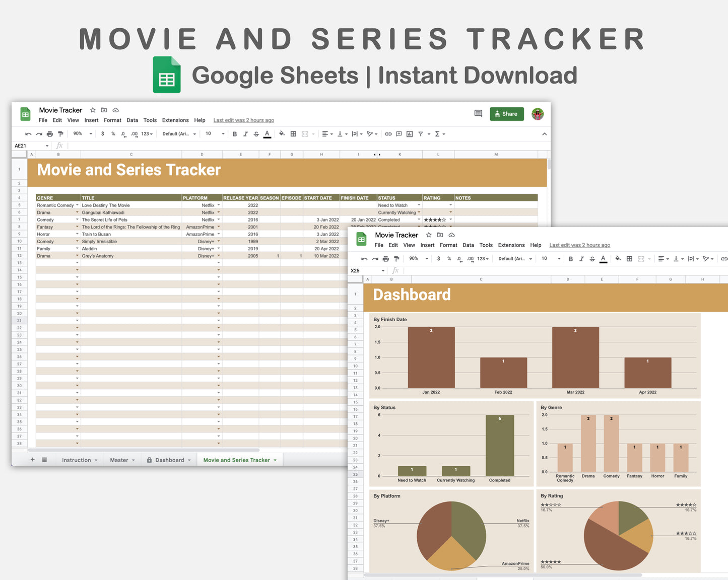Switch to the Instruction sheet tab
The width and height of the screenshot is (728, 580).
click(77, 460)
